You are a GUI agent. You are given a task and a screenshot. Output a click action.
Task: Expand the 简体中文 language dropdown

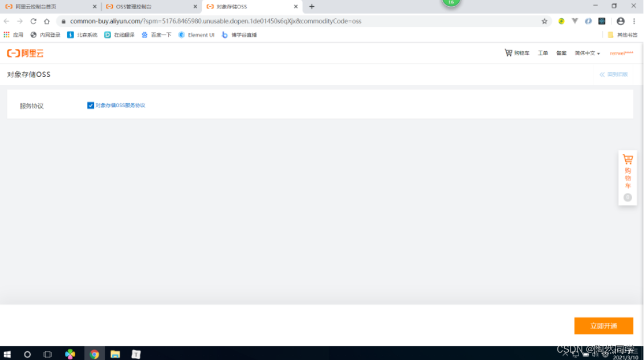587,53
